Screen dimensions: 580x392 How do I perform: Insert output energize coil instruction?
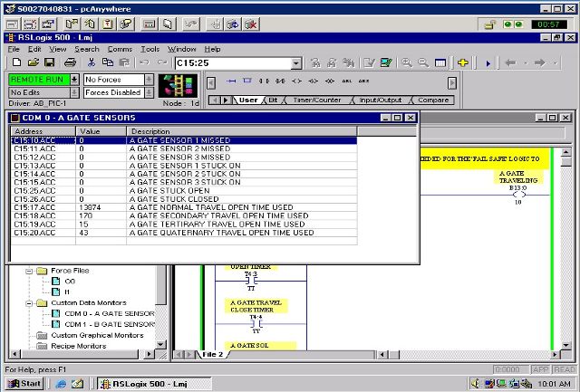[296, 81]
